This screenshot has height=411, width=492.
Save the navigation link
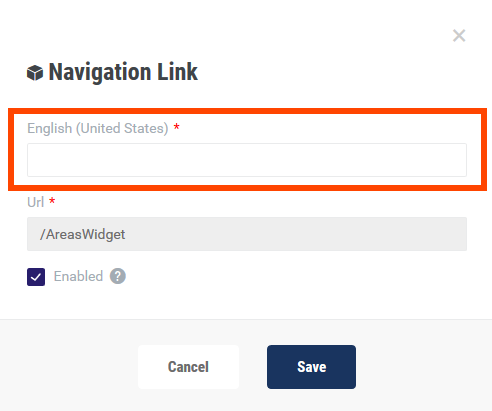click(x=311, y=367)
